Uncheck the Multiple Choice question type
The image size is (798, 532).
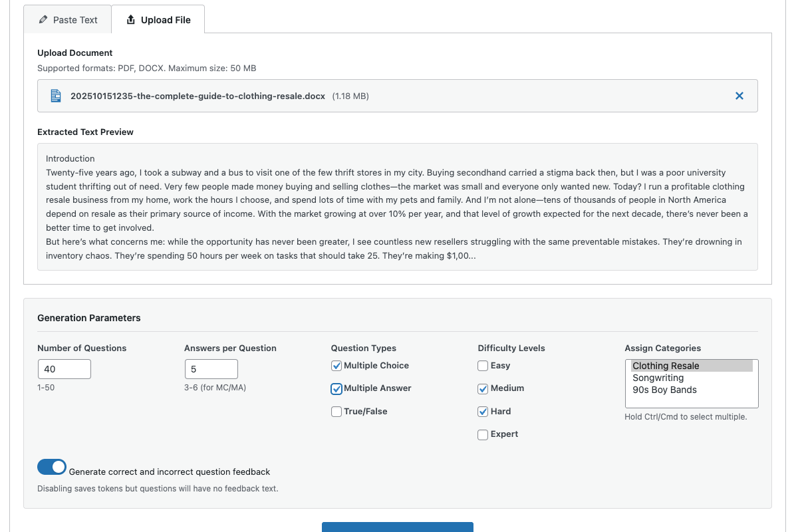(x=336, y=366)
